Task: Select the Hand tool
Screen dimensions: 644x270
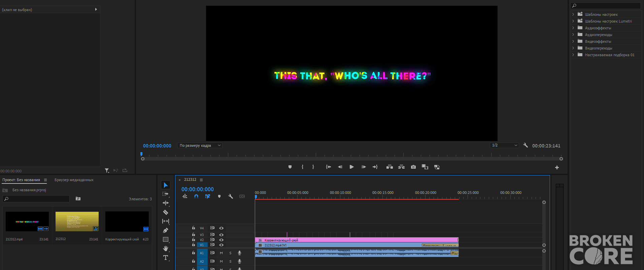Action: coord(165,248)
